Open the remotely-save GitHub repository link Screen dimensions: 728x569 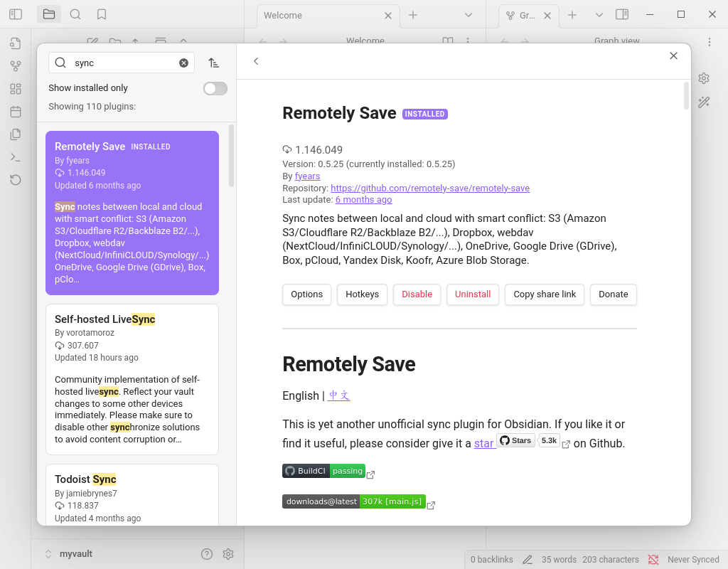click(x=430, y=188)
